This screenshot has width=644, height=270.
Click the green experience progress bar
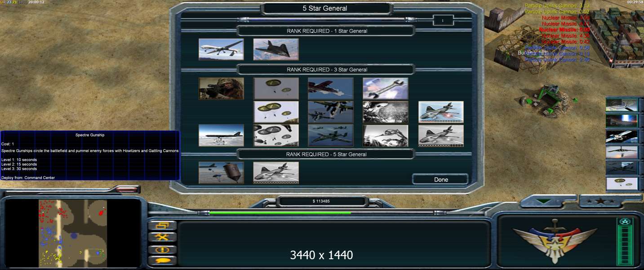[321, 213]
